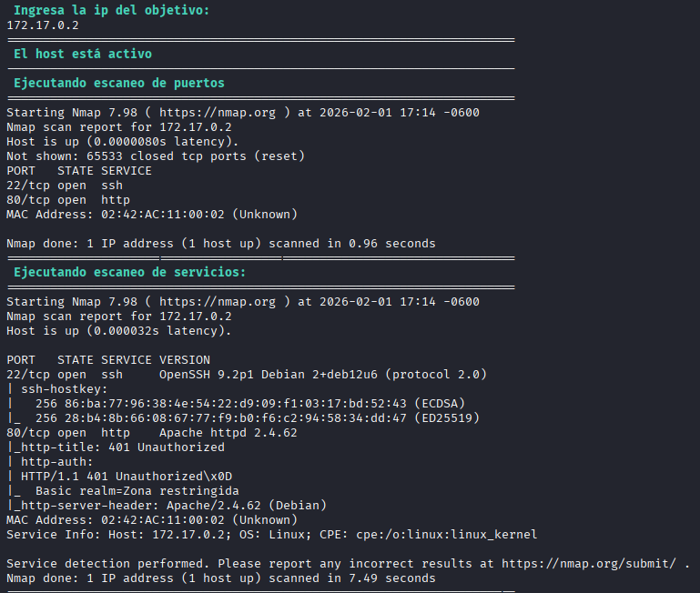
Task: Select the "Ejecutando escaneo de puertos" heading
Action: pos(119,83)
